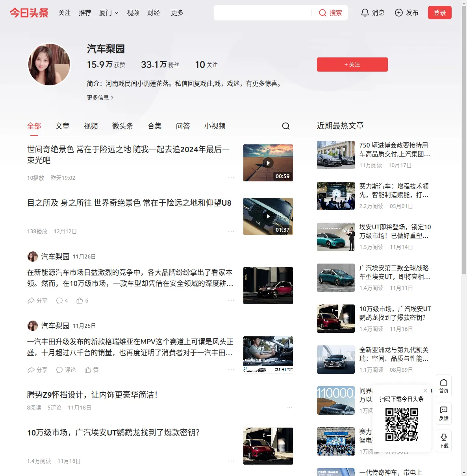Open the 消息 bell notifications
This screenshot has width=467, height=476.
click(x=372, y=13)
